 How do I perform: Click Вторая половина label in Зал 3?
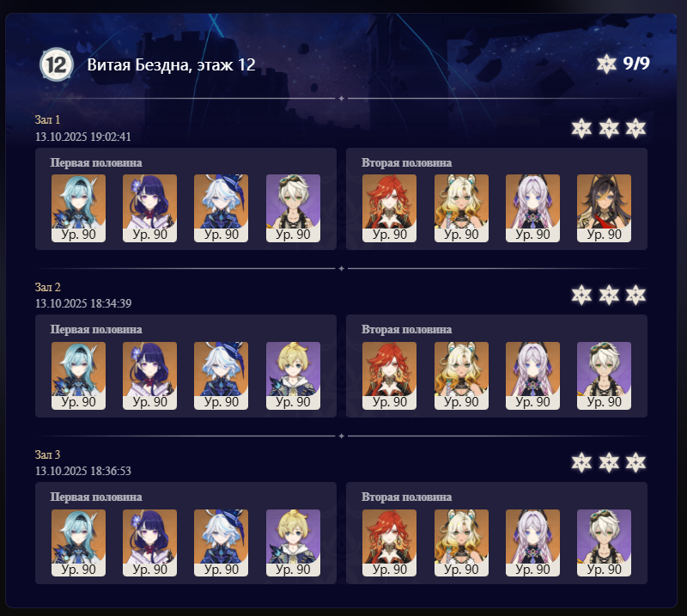tap(406, 497)
